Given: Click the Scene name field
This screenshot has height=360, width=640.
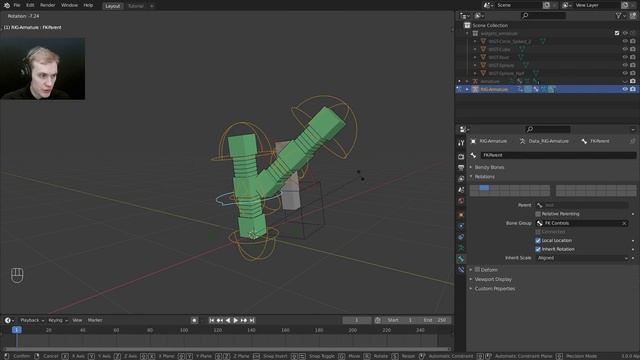Looking at the screenshot, I should pyautogui.click(x=518, y=5).
